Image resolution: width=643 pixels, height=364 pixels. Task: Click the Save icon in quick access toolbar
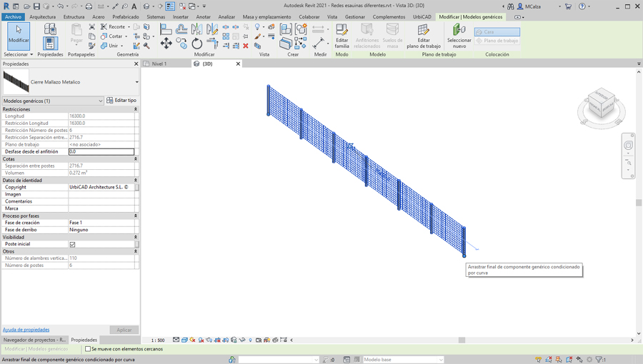click(36, 6)
